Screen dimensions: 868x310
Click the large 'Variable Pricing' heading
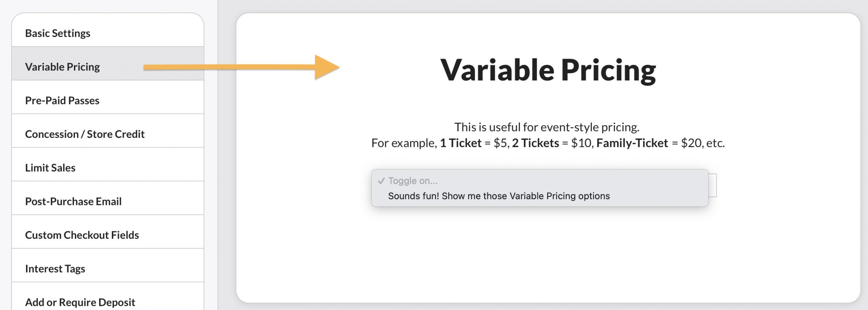point(548,70)
